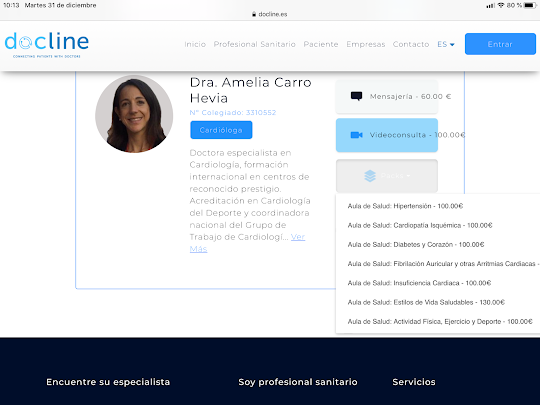540x405 pixels.
Task: Choose Aula de Salud: Fibrilación Auricular pack
Action: (444, 264)
